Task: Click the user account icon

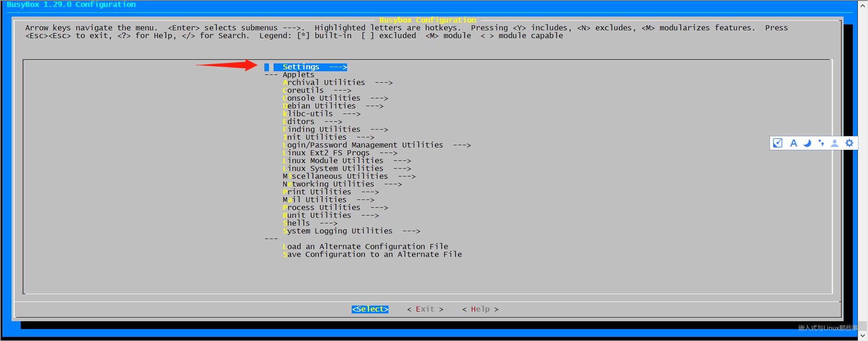Action: click(x=834, y=143)
